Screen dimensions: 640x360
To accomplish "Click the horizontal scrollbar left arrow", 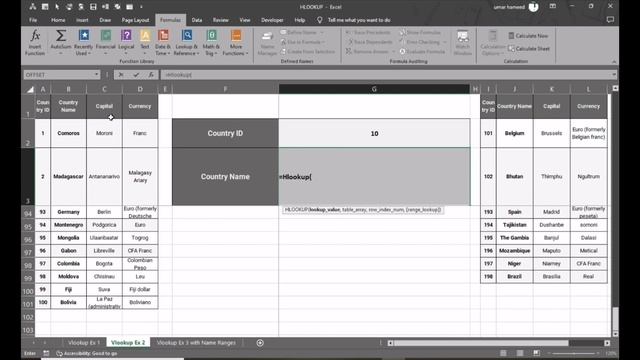I will [x=391, y=343].
